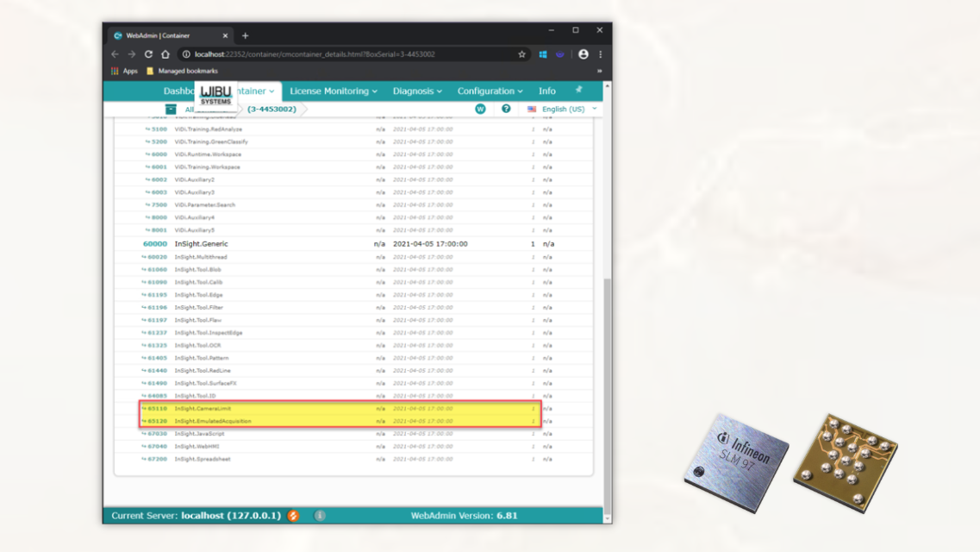Select the InSight.Tool.Blob entry

click(197, 269)
